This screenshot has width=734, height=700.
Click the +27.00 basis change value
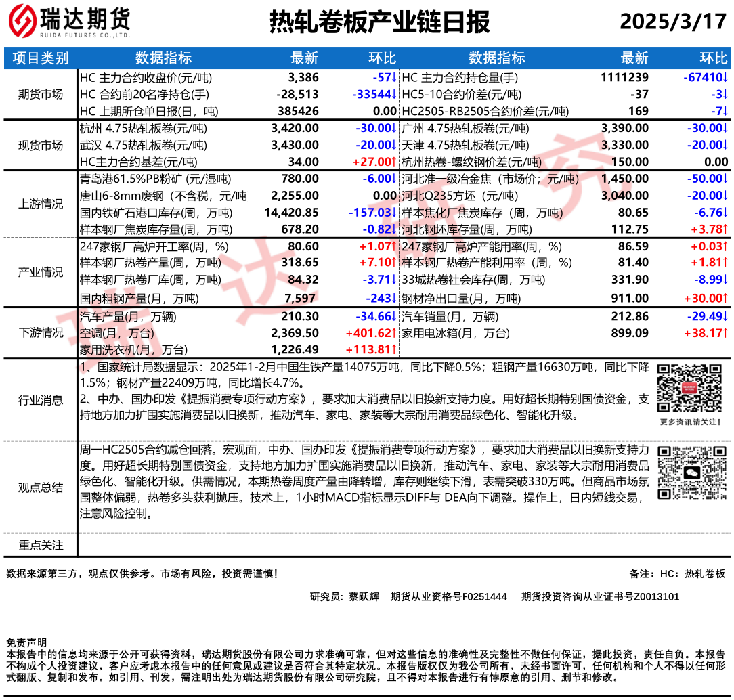[x=374, y=162]
